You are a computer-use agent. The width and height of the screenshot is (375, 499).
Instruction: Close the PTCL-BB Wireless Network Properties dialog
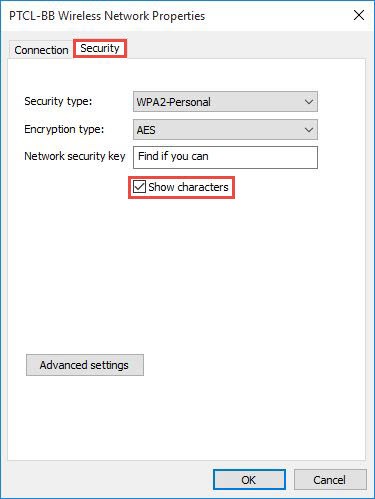[x=359, y=15]
